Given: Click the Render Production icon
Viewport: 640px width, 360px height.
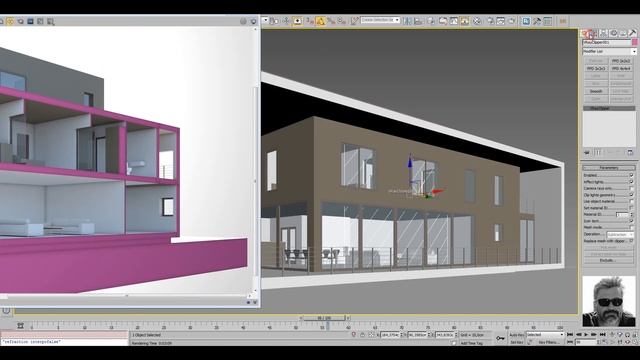Looking at the screenshot, I should click(512, 21).
